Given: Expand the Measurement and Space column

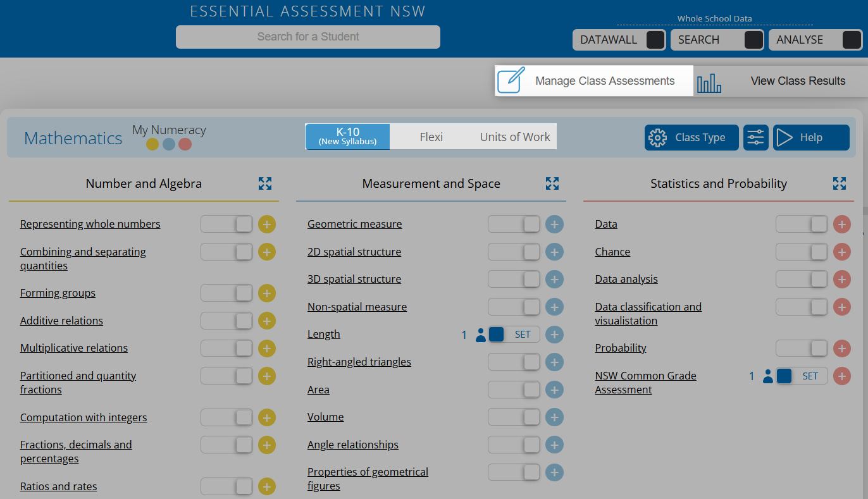Looking at the screenshot, I should pyautogui.click(x=552, y=183).
